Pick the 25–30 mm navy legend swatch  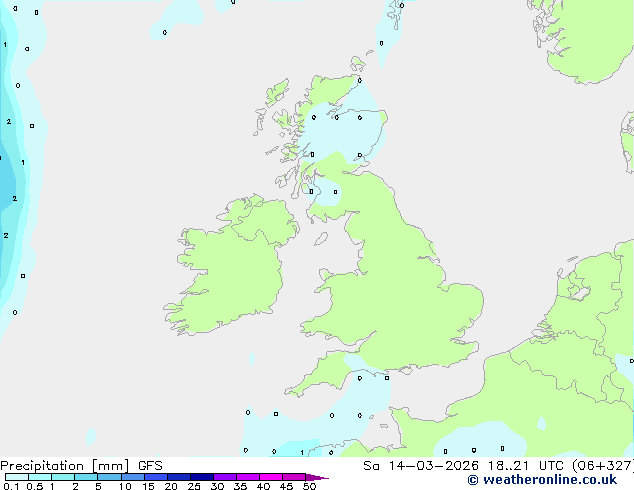pos(201,477)
